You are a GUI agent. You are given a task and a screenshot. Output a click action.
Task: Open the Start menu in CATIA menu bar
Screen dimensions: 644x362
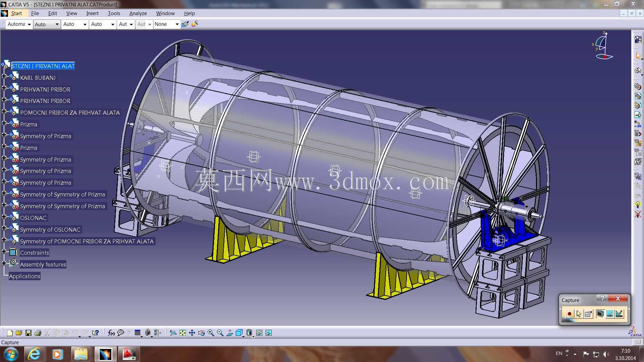16,13
